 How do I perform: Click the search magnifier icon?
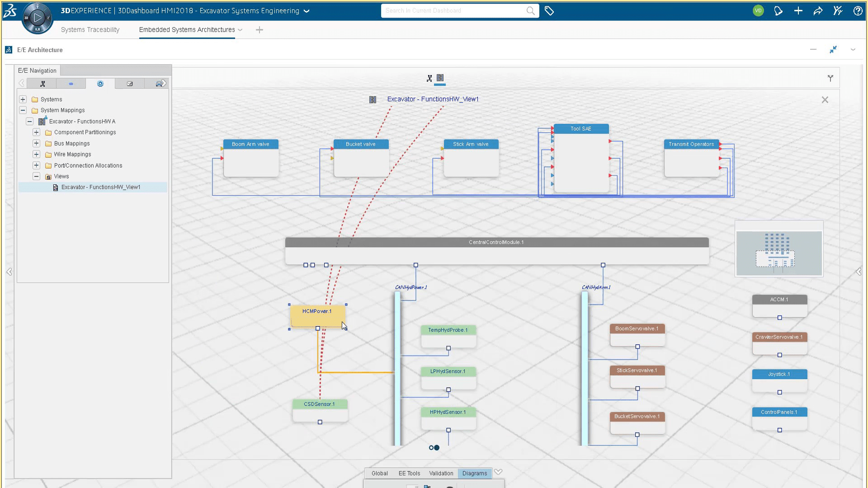[x=530, y=11]
